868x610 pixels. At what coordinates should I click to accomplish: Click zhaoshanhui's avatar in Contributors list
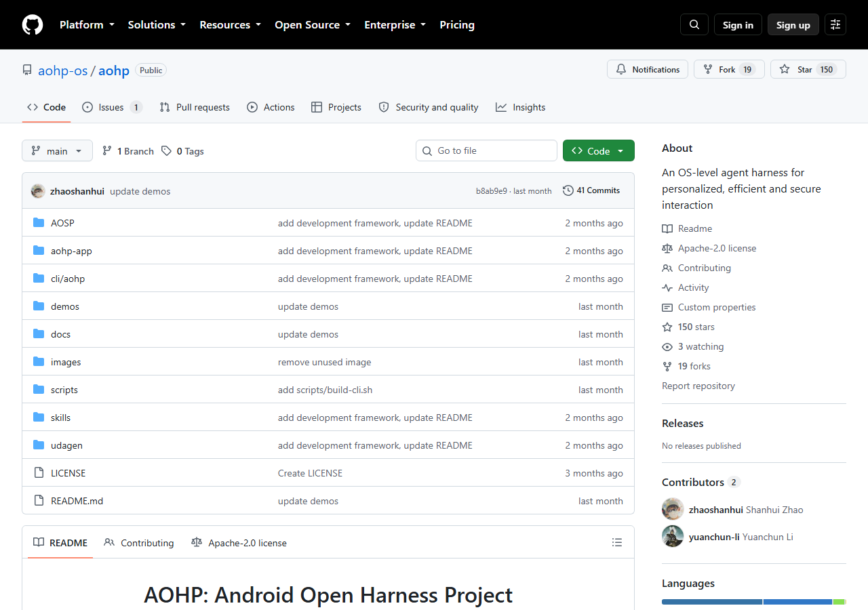click(x=673, y=509)
